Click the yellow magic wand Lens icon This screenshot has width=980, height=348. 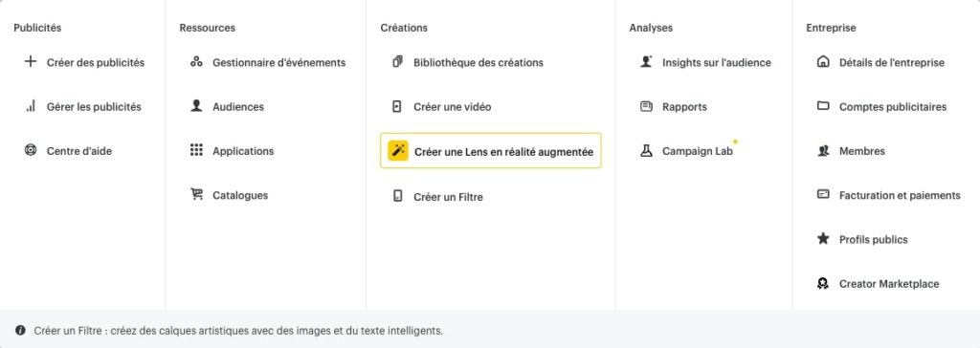(398, 150)
